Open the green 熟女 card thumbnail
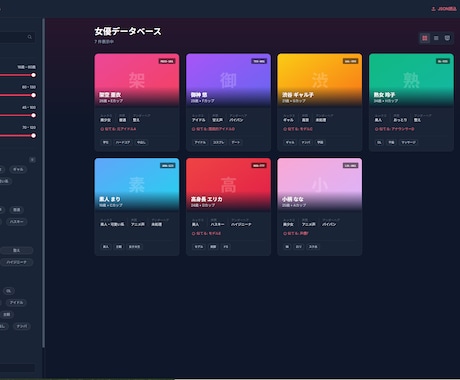The image size is (460, 380). pos(411,80)
